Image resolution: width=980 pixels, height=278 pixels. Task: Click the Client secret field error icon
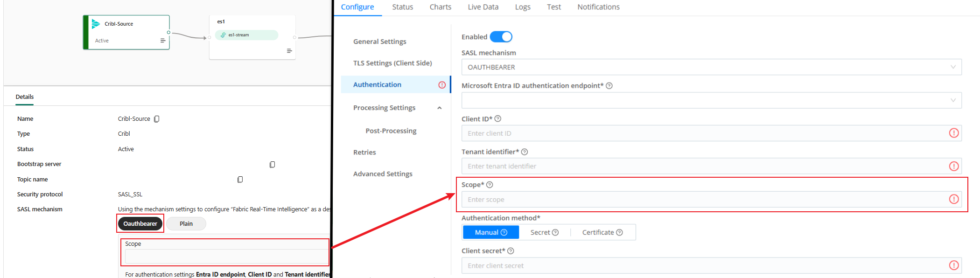click(x=954, y=265)
